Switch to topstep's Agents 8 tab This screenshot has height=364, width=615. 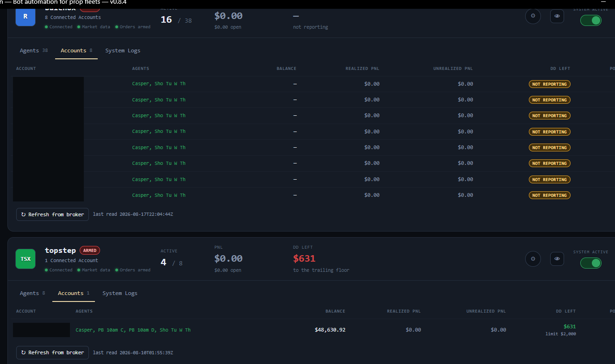coord(32,293)
